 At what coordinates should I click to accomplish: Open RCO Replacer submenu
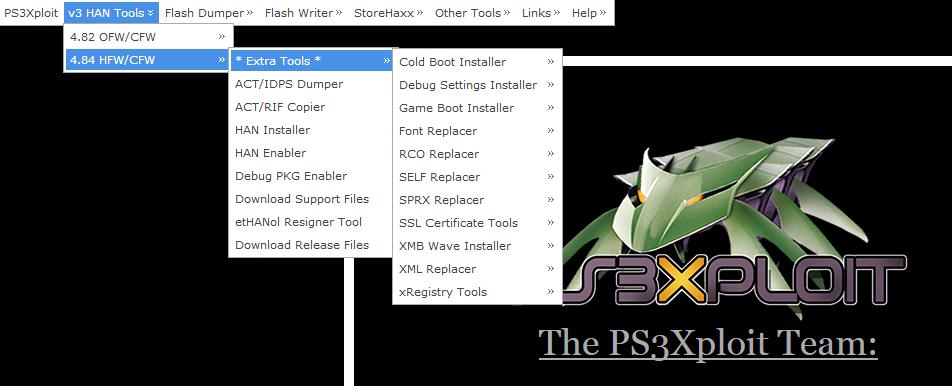pos(477,154)
